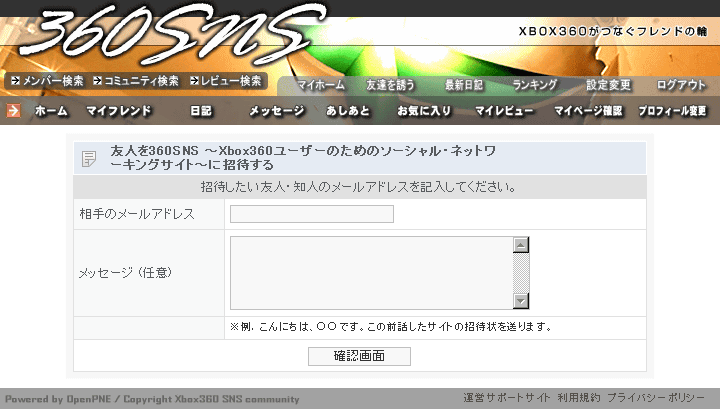Screen dimensions: 720x409
Task: Select ホーム in the navigation bar
Action: click(51, 111)
